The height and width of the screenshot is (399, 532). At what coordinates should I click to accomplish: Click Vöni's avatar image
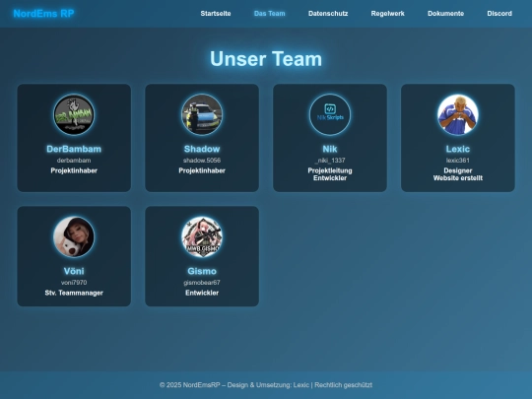coord(74,236)
